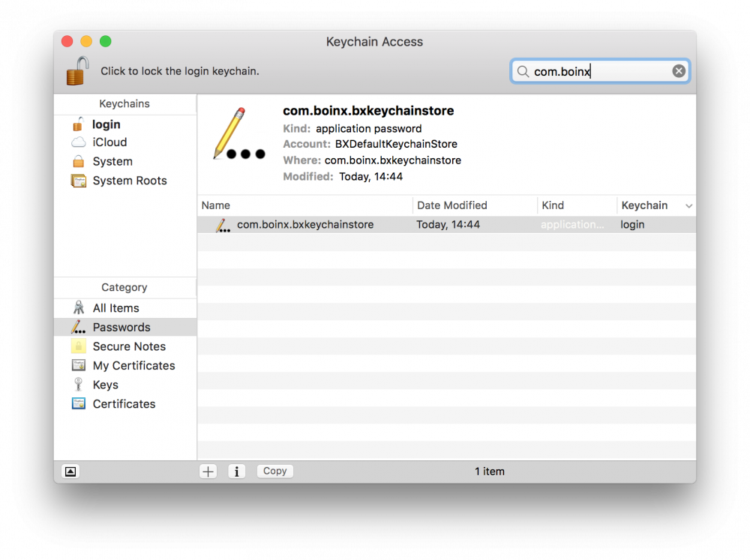This screenshot has width=750, height=560.
Task: Open item info with the i button
Action: point(237,472)
